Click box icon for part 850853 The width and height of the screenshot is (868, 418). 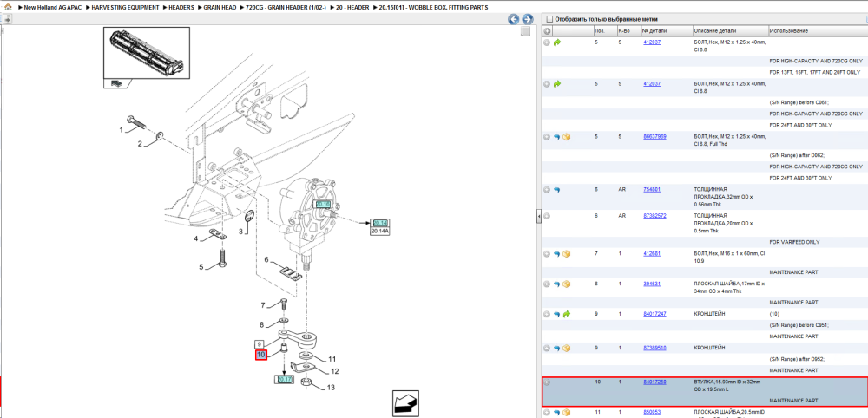click(x=567, y=413)
